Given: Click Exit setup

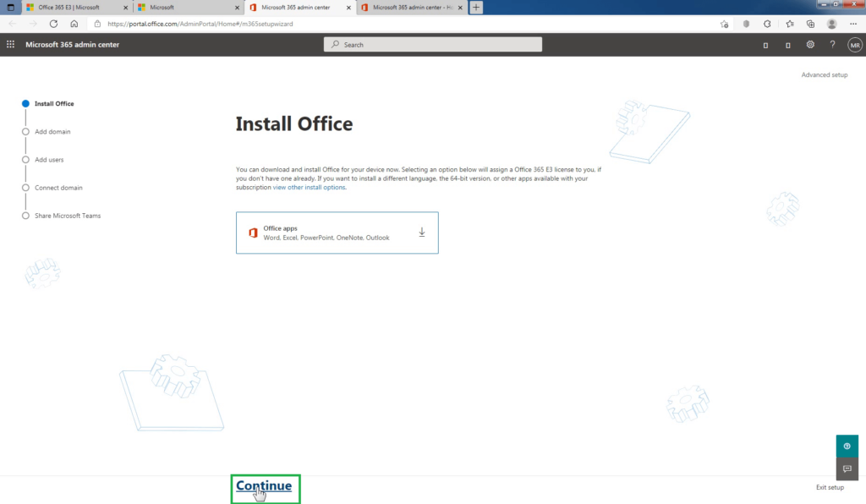Looking at the screenshot, I should pyautogui.click(x=830, y=487).
